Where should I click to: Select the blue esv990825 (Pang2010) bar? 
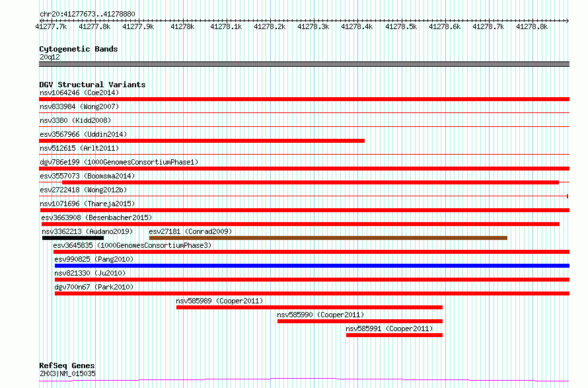[312, 266]
